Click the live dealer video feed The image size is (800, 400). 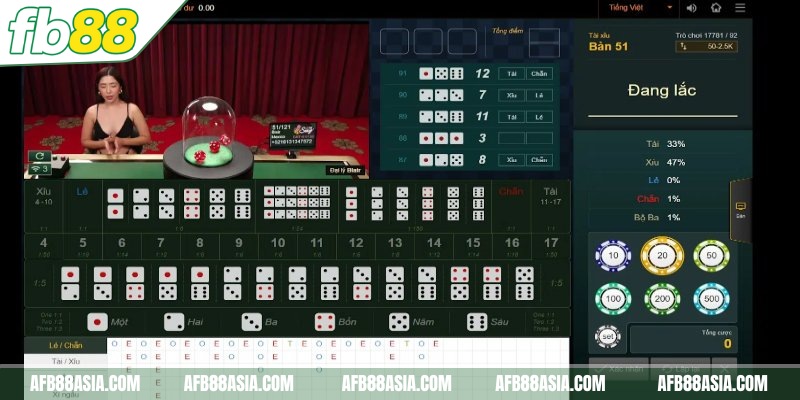click(196, 101)
